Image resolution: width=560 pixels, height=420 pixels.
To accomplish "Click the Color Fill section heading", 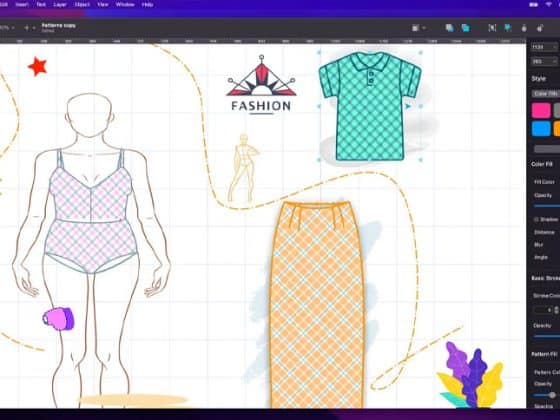I will pyautogui.click(x=542, y=164).
